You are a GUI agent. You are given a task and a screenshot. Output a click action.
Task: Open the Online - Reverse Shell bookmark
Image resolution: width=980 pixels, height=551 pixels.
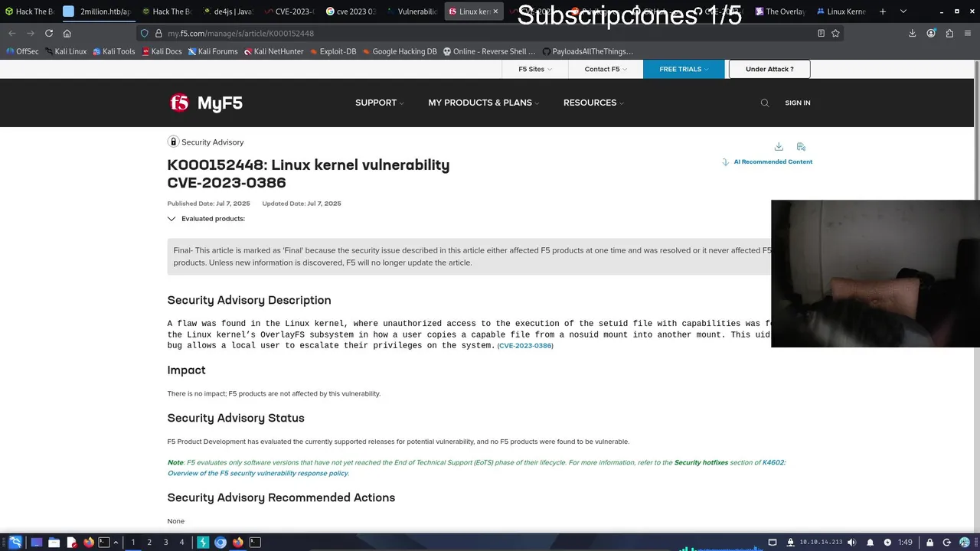tap(488, 51)
